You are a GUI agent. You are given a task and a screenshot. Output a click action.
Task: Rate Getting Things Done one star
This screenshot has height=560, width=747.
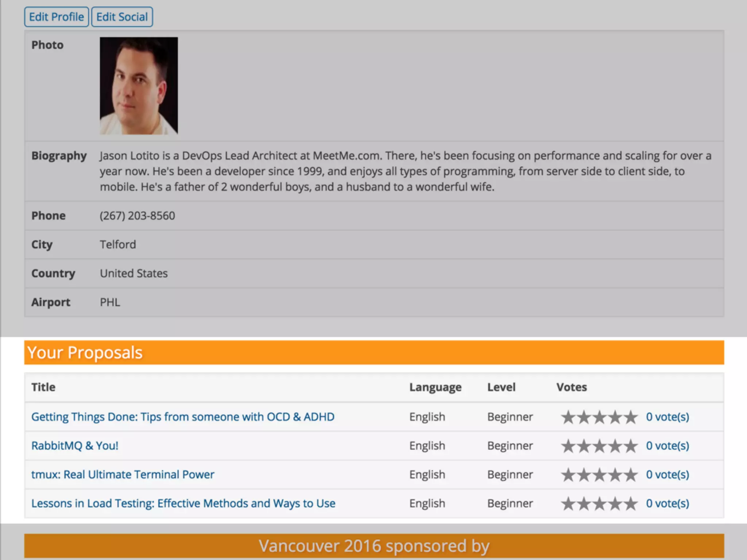click(568, 417)
